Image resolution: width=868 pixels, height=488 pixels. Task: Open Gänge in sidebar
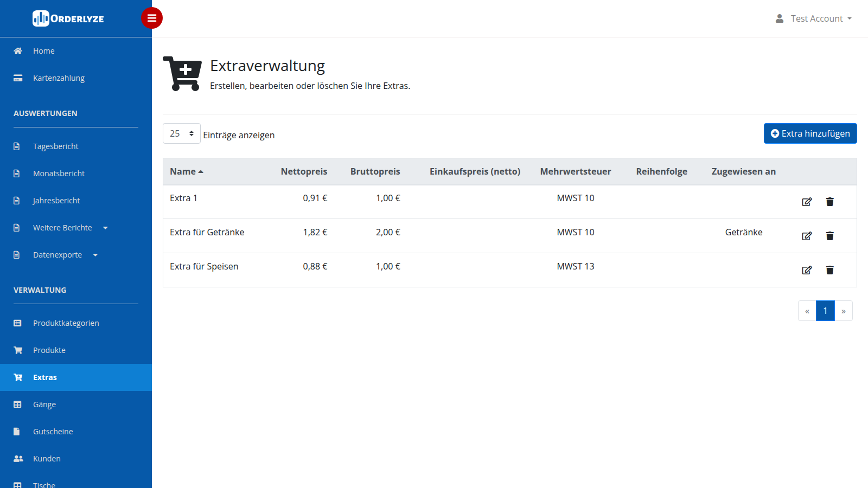76,404
